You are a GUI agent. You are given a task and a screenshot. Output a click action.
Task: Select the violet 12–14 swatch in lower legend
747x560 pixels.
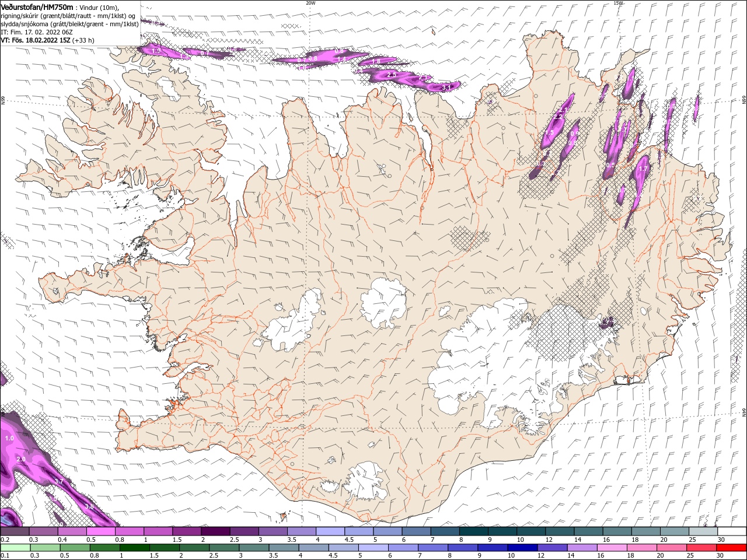click(552, 548)
